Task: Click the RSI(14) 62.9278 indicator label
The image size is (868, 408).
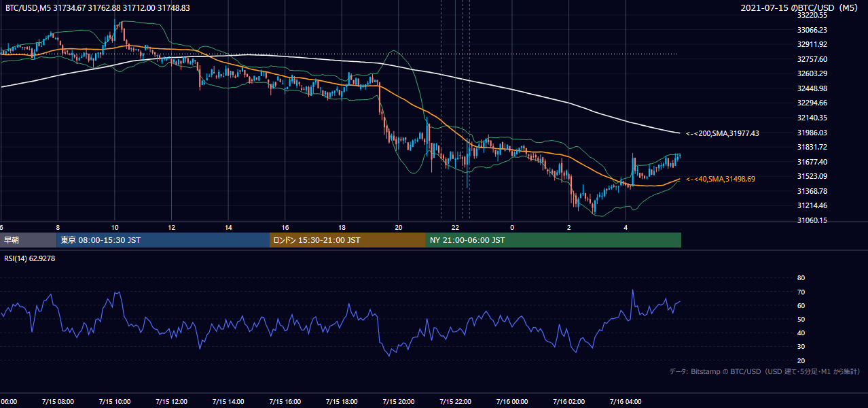Action: click(x=30, y=258)
